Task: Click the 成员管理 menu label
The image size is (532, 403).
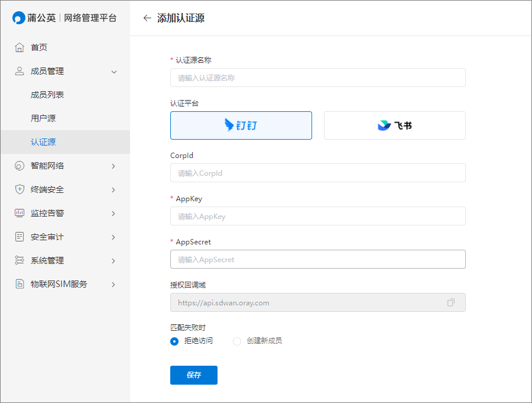Action: (47, 71)
